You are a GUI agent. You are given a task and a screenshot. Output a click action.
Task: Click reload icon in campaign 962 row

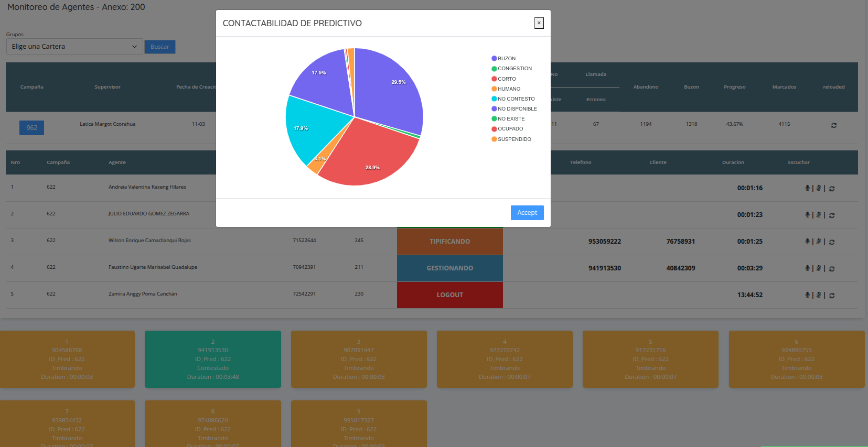pos(834,125)
